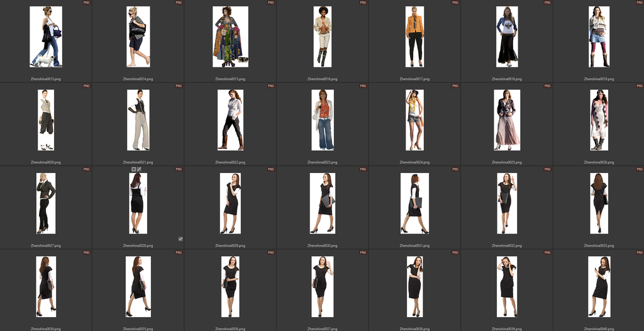Viewport: 644px width, 331px height.
Task: Select thumbnail of woman walking white dog
Action: tap(46, 36)
